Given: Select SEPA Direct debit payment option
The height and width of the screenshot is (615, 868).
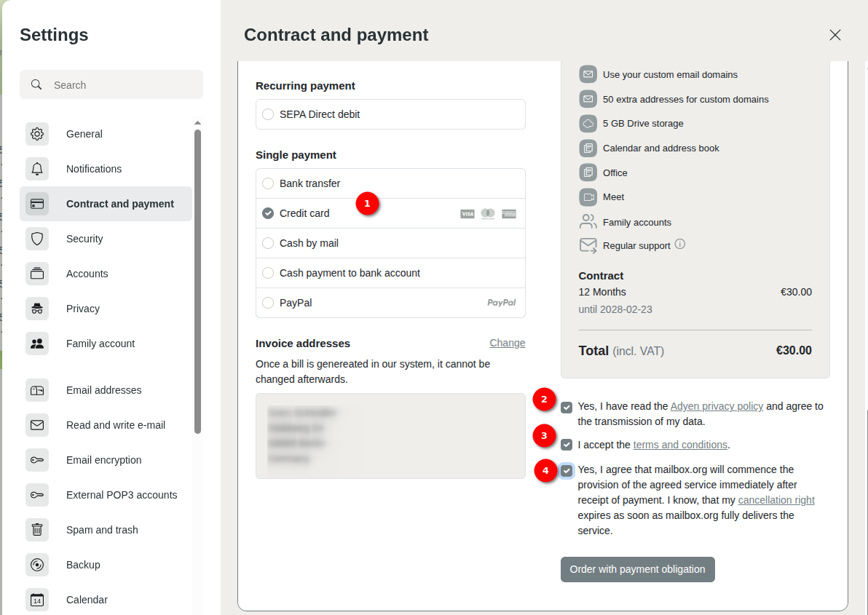Looking at the screenshot, I should (268, 114).
